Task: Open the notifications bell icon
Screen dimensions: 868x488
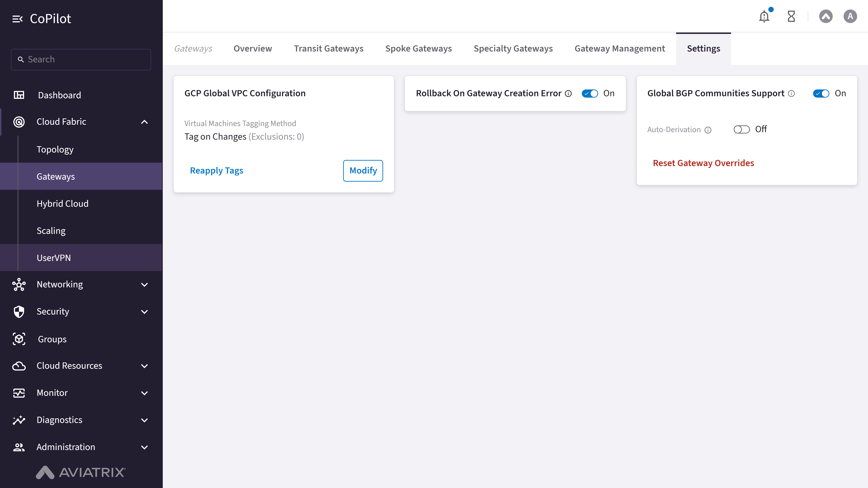Action: click(x=764, y=16)
